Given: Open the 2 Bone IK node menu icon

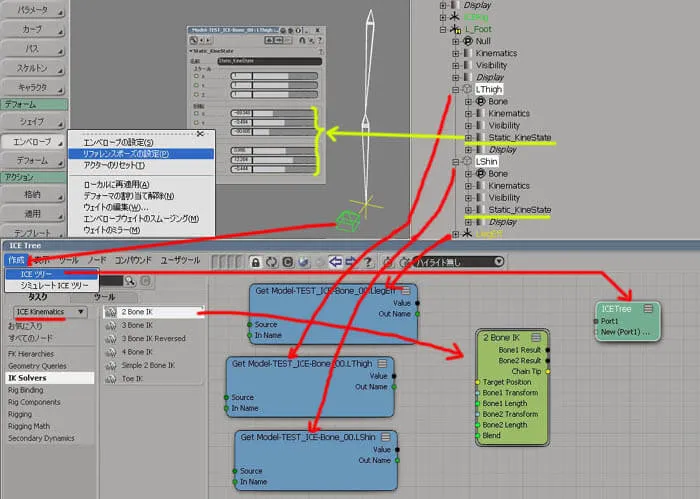Looking at the screenshot, I should pyautogui.click(x=536, y=337).
